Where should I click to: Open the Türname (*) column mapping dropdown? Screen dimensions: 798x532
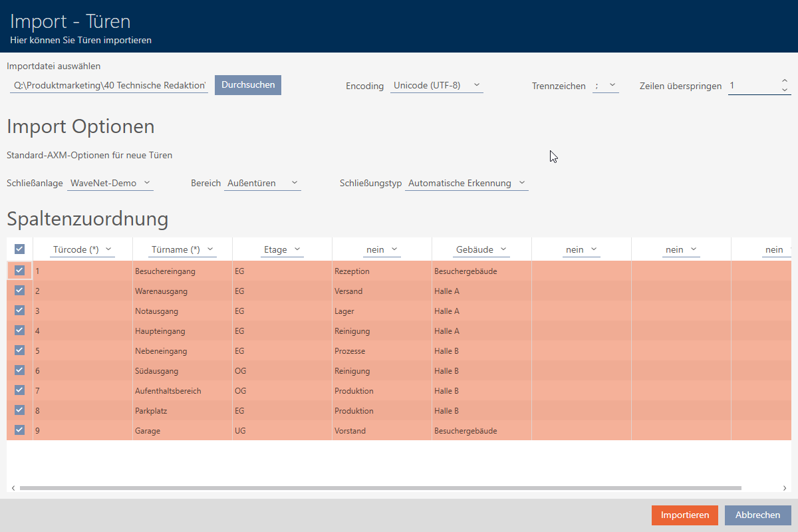[182, 249]
